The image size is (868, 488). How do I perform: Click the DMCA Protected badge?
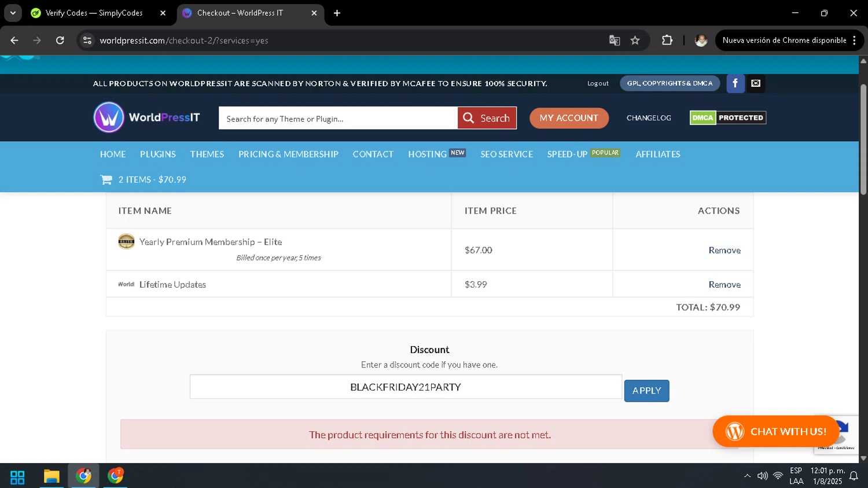coord(728,118)
